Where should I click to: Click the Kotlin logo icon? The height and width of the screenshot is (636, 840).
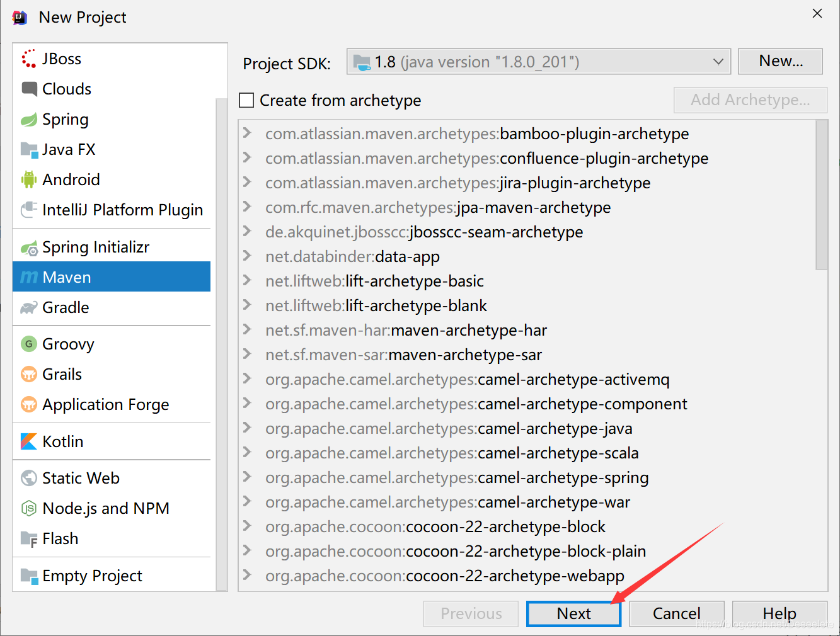point(29,441)
